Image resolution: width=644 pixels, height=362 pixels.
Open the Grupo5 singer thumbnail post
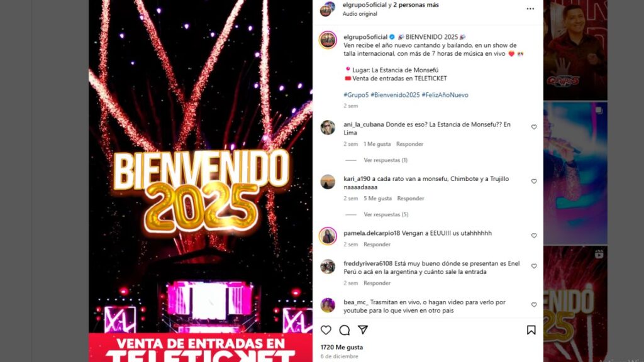pos(575,50)
